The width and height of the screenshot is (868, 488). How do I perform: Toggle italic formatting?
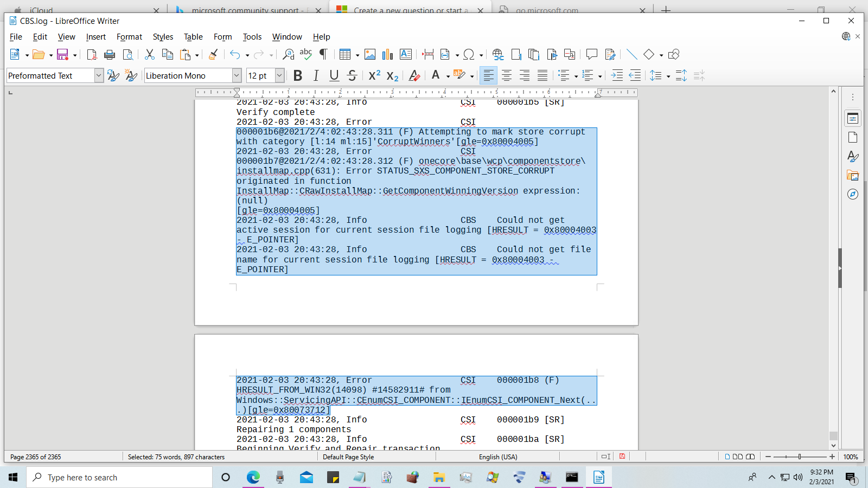coord(316,75)
